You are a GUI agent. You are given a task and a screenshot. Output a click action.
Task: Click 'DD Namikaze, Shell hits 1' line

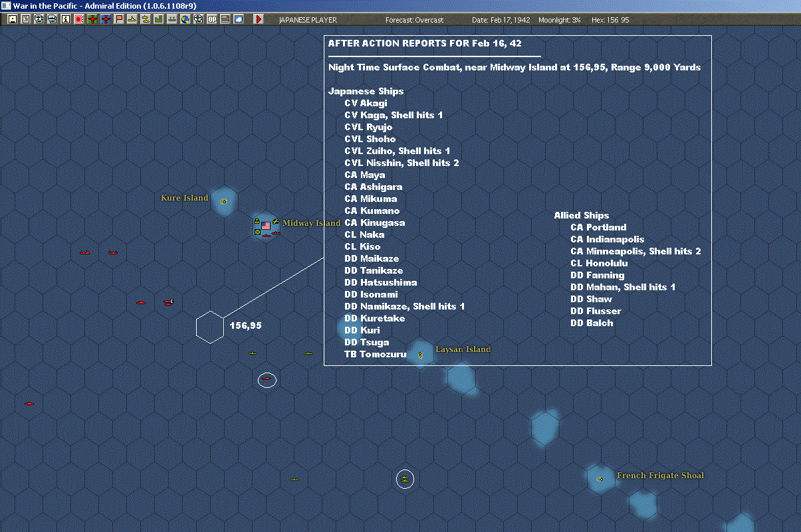(x=404, y=306)
